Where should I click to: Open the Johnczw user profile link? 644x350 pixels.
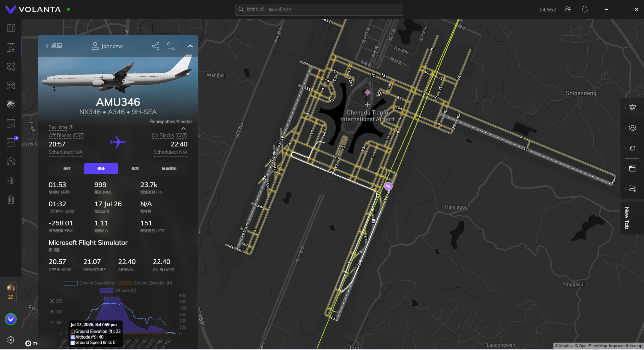(107, 46)
